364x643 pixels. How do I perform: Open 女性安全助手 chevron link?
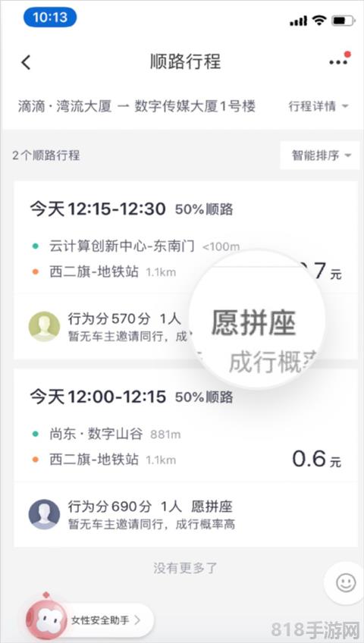[x=105, y=619]
